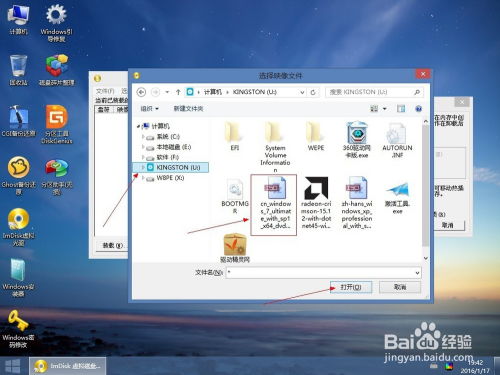
Task: Click the refresh button beside address bar
Action: (x=313, y=92)
